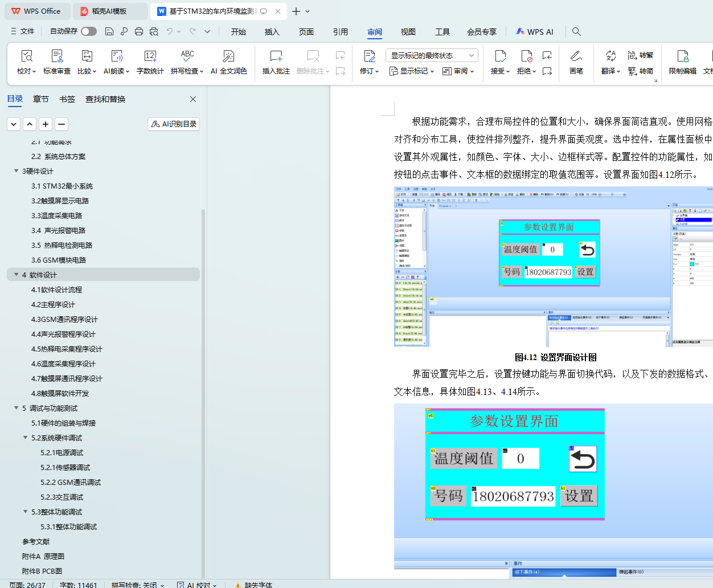Screen dimensions: 713x588
Task: Click the AI识别目录 button
Action: pos(174,124)
